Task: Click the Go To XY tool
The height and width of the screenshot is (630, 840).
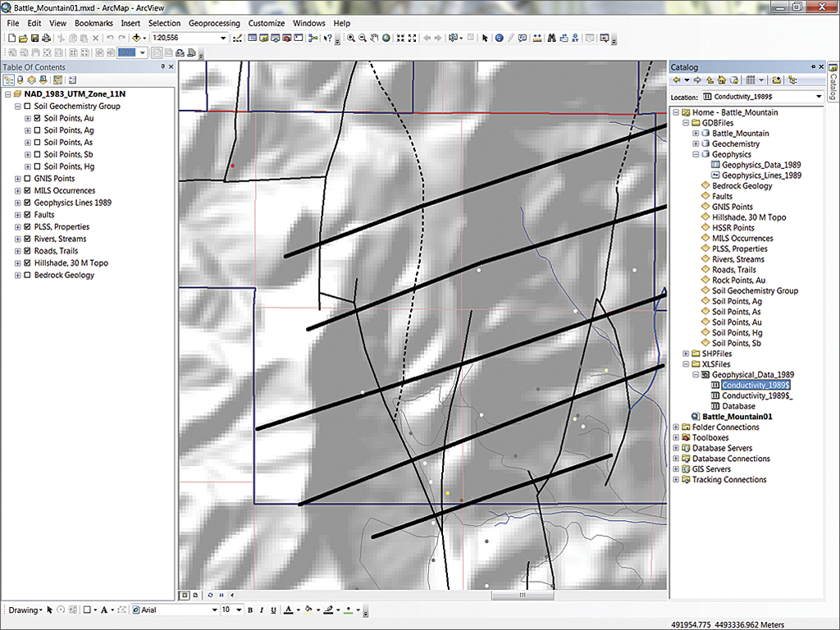Action: click(575, 38)
